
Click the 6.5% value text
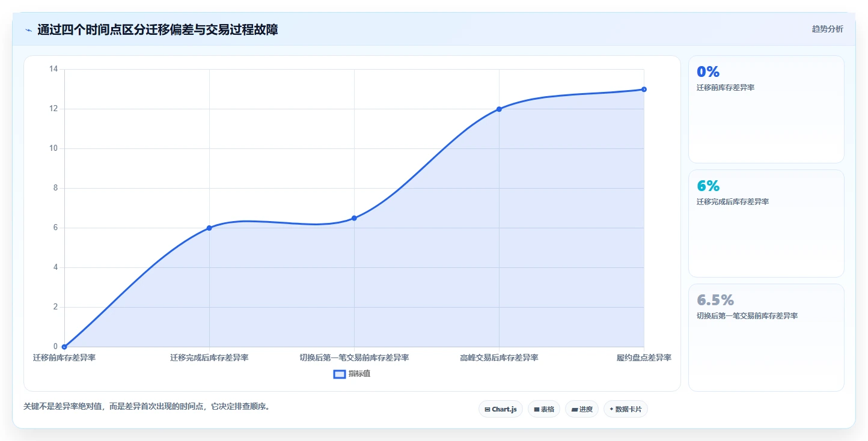coord(715,300)
